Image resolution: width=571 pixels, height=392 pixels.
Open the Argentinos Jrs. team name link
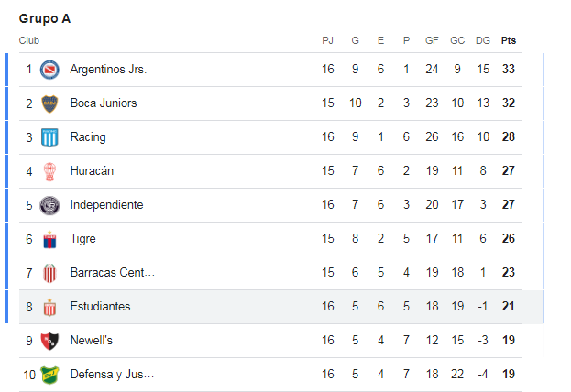coord(108,69)
